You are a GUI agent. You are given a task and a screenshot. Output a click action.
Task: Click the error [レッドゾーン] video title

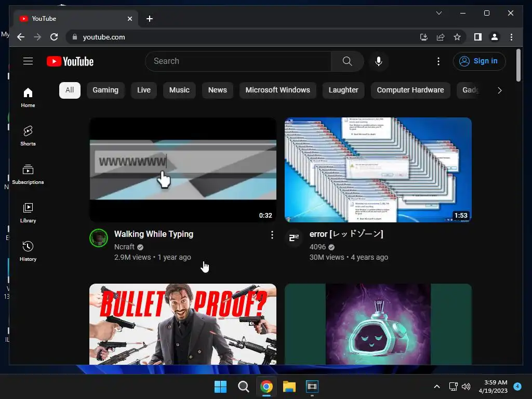tap(346, 234)
